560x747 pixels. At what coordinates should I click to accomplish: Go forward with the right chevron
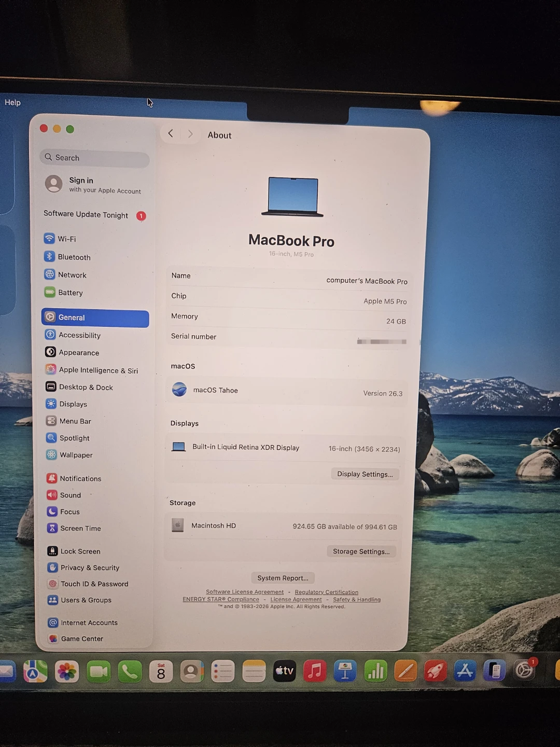pyautogui.click(x=190, y=134)
